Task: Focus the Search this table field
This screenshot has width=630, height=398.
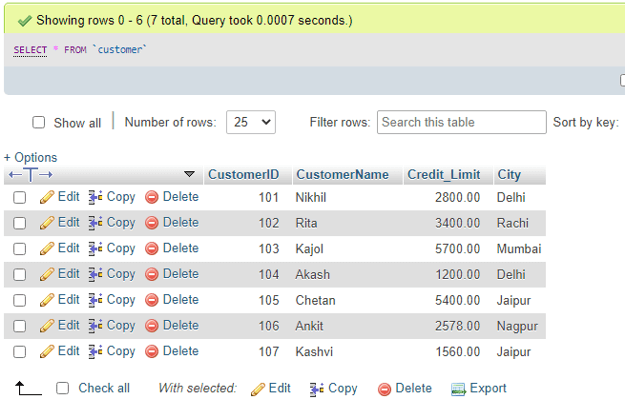Action: pos(462,122)
